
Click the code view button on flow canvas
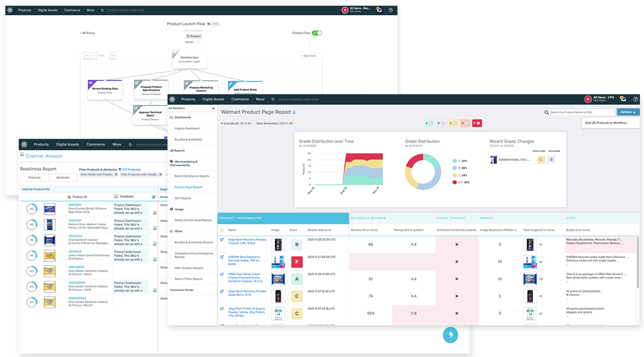(x=113, y=55)
